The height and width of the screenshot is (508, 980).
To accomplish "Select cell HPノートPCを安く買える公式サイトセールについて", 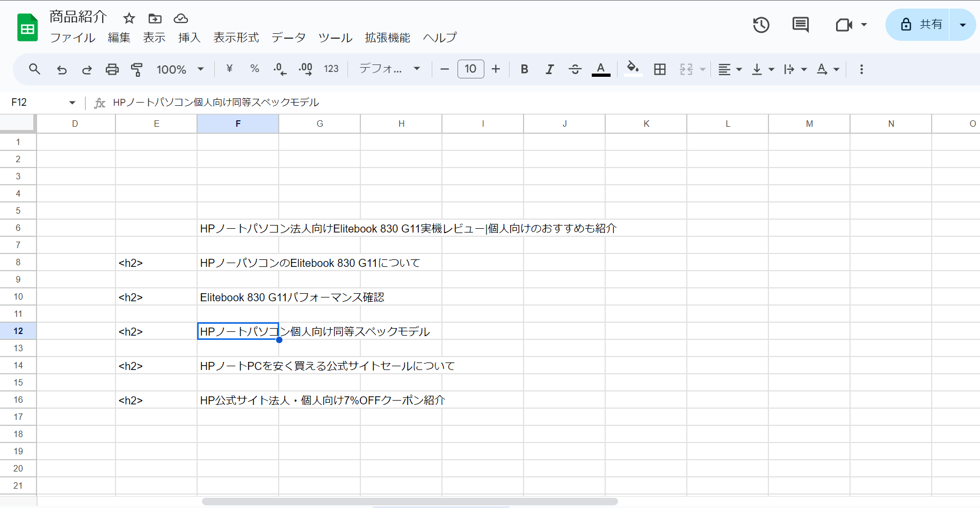I will (238, 366).
